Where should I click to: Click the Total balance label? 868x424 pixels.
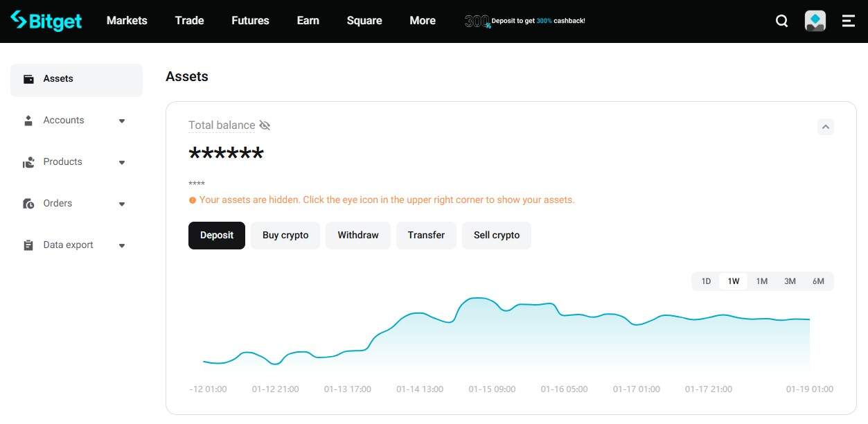point(222,125)
